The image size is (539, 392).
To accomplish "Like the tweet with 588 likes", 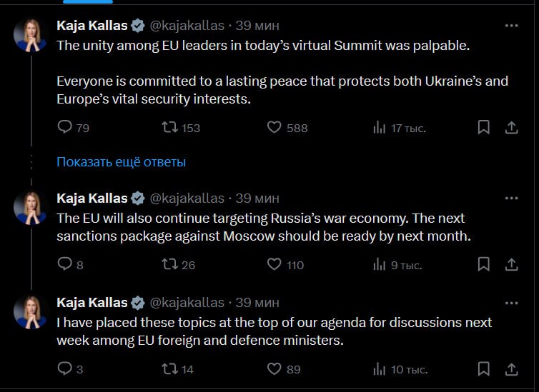I will [275, 128].
